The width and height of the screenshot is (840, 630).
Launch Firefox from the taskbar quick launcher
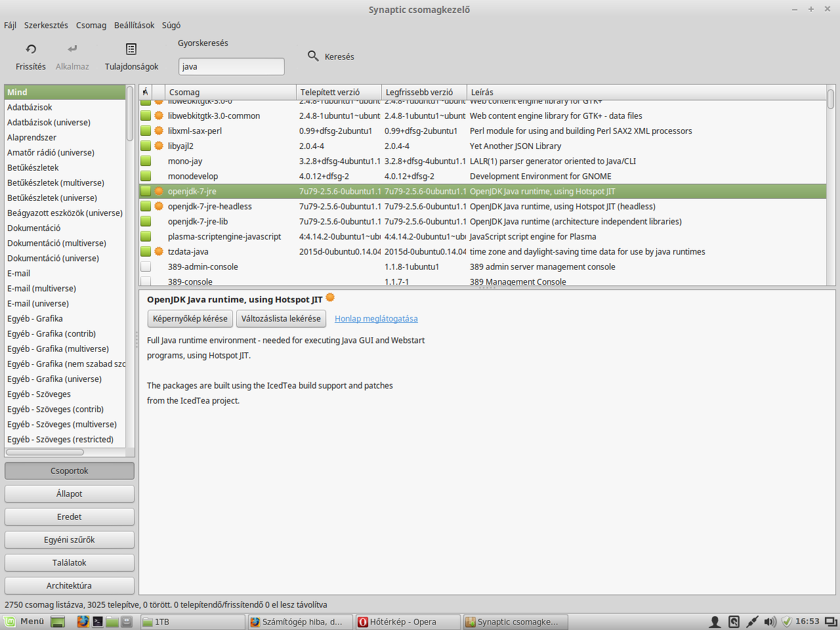83,621
